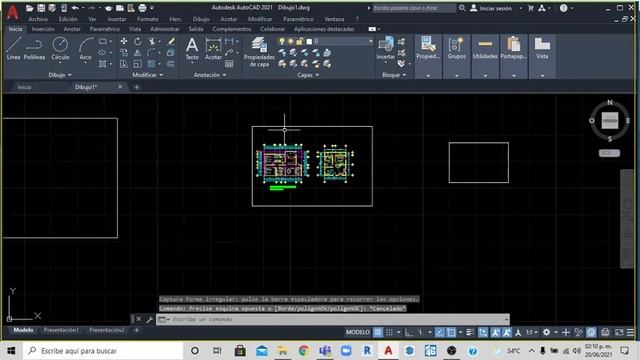The width and height of the screenshot is (640, 360).
Task: Expand the Anotación panel
Action: tap(210, 75)
